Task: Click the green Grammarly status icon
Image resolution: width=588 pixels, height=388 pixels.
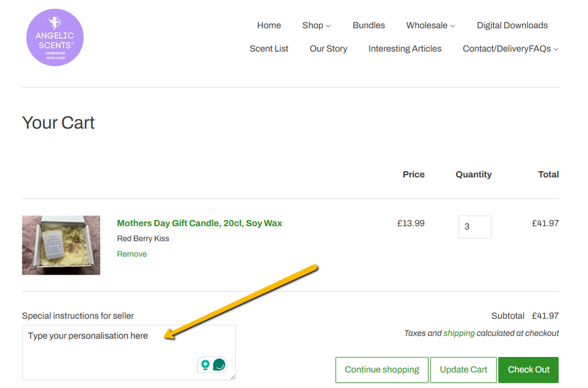Action: point(219,364)
